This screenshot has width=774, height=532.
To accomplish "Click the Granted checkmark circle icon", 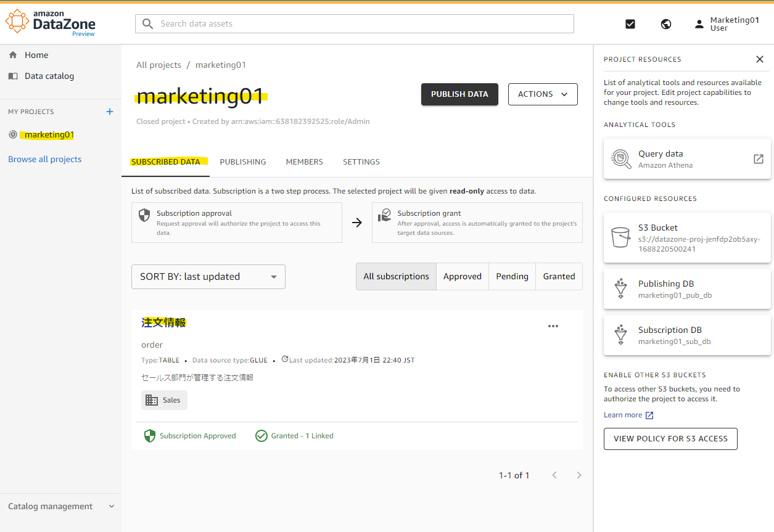I will 261,436.
